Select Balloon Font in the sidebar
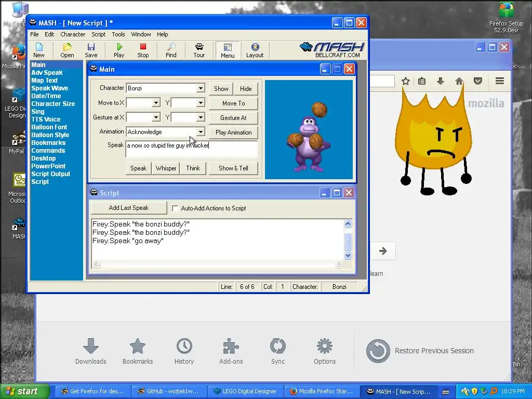The image size is (532, 399). [49, 127]
